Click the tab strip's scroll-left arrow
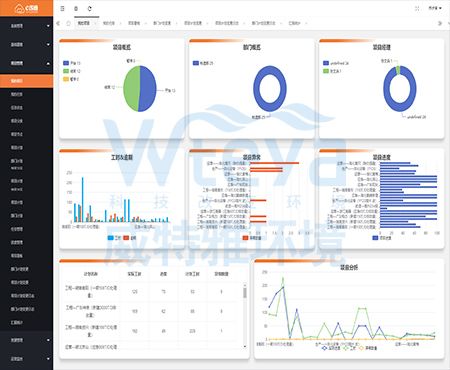 [x=58, y=23]
